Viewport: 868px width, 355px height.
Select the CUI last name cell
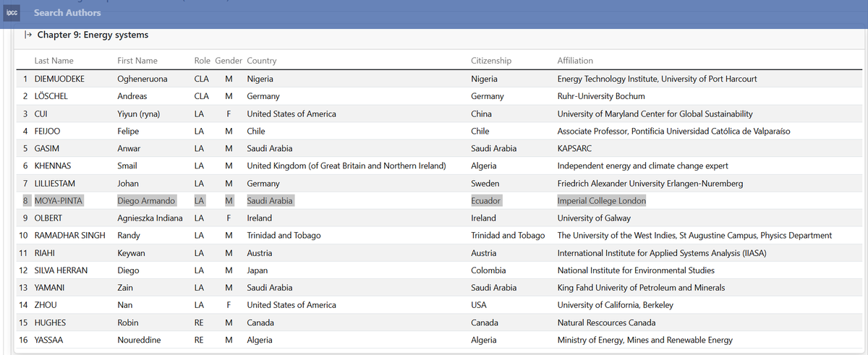coord(41,114)
